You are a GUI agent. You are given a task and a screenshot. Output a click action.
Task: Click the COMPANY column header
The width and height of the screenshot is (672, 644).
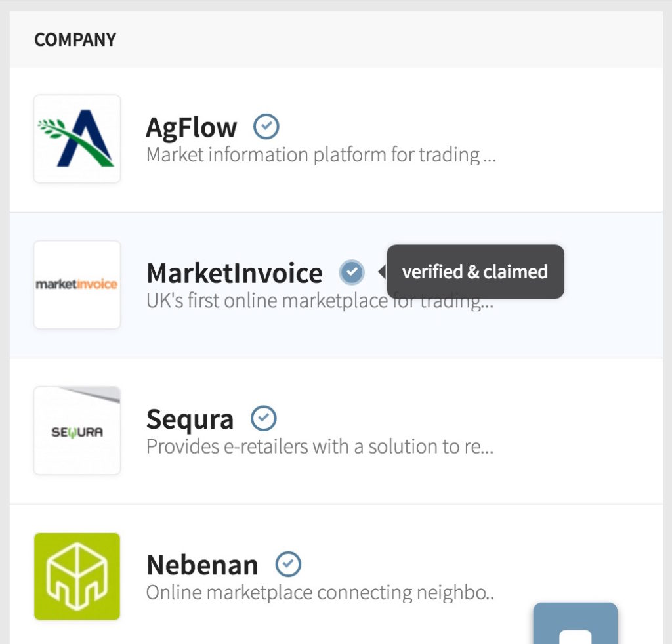tap(75, 40)
